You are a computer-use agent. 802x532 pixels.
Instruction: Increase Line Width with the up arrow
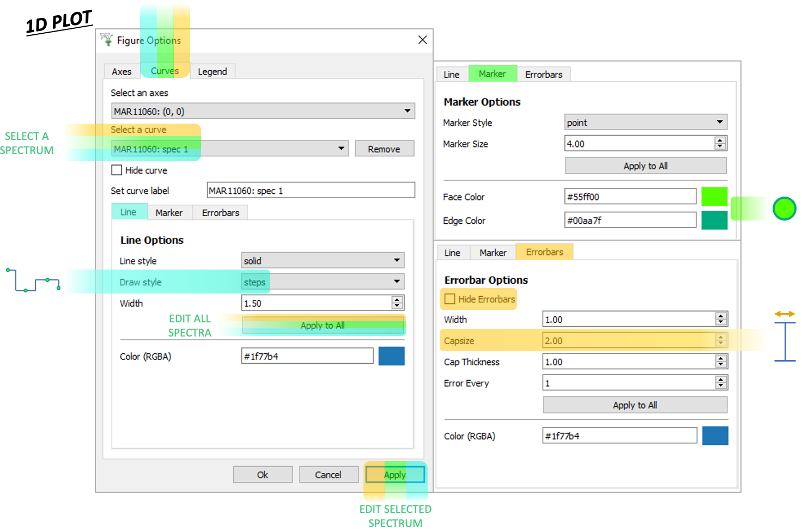click(x=397, y=300)
